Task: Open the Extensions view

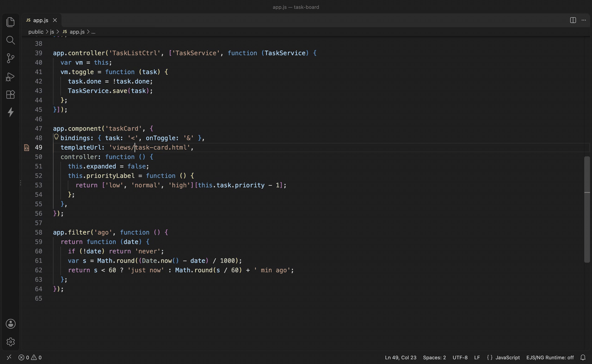Action: pos(11,95)
